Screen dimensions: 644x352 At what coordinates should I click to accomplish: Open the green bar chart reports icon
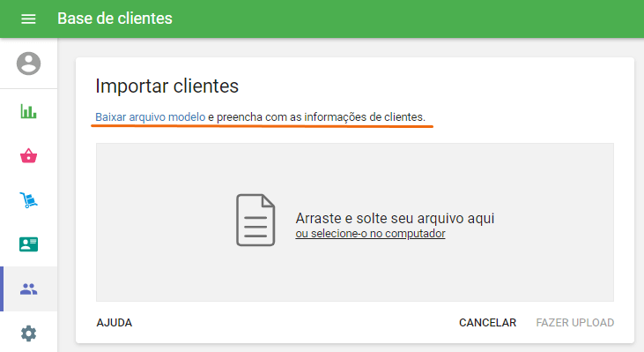pos(28,111)
